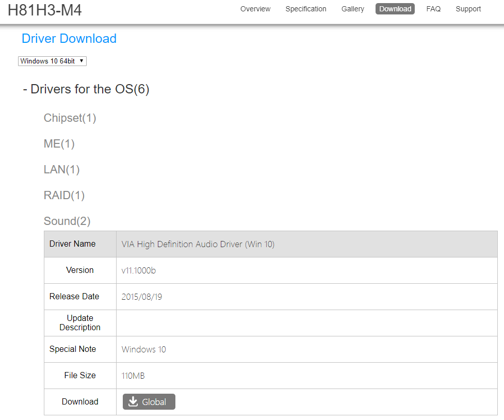Open the Windows 10 64bit OS dropdown
Viewport: 504px width, 420px height.
point(52,61)
